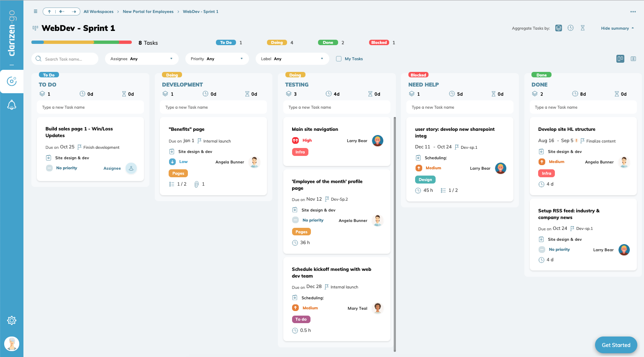The height and width of the screenshot is (357, 644).
Task: Click attachment paperclip icon on Benefits page card
Action: coord(197,184)
